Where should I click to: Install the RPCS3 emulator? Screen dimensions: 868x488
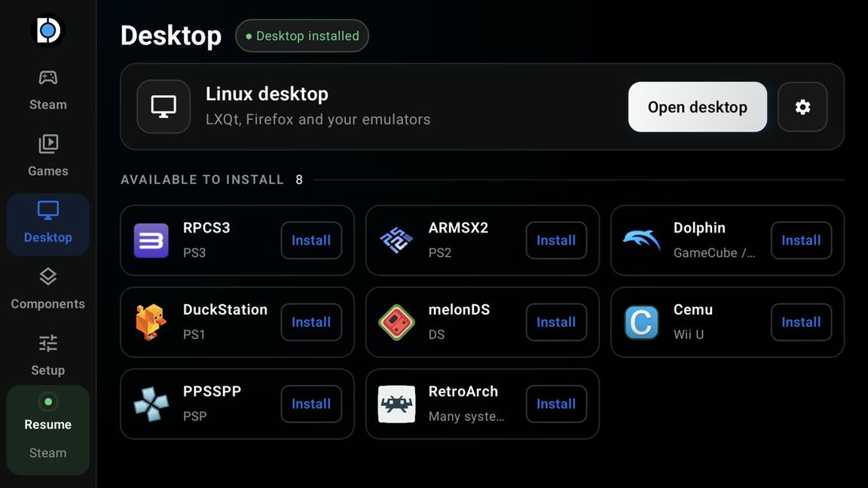click(311, 240)
